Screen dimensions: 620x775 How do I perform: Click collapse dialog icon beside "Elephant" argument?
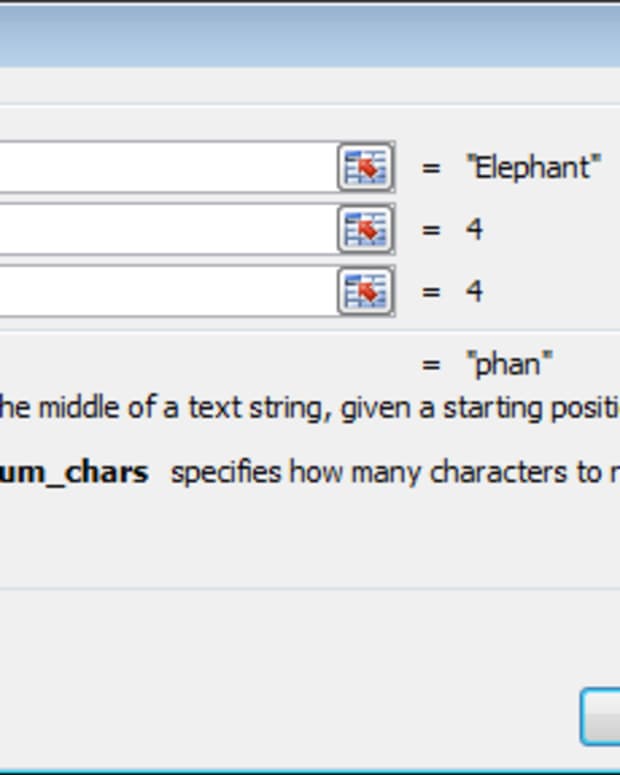[365, 168]
